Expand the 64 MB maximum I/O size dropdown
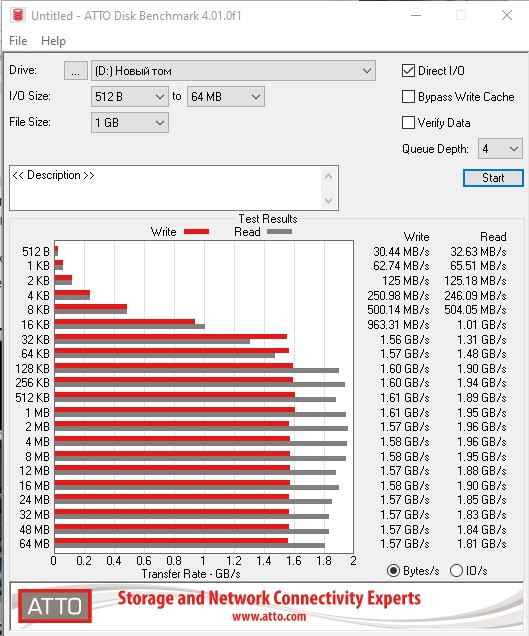The width and height of the screenshot is (529, 636). pyautogui.click(x=226, y=97)
